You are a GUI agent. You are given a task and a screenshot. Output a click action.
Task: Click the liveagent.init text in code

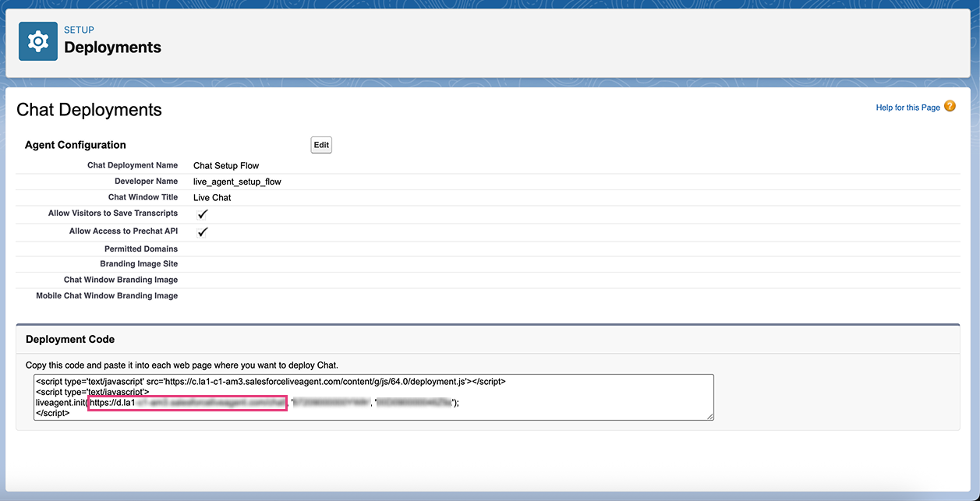(x=61, y=403)
